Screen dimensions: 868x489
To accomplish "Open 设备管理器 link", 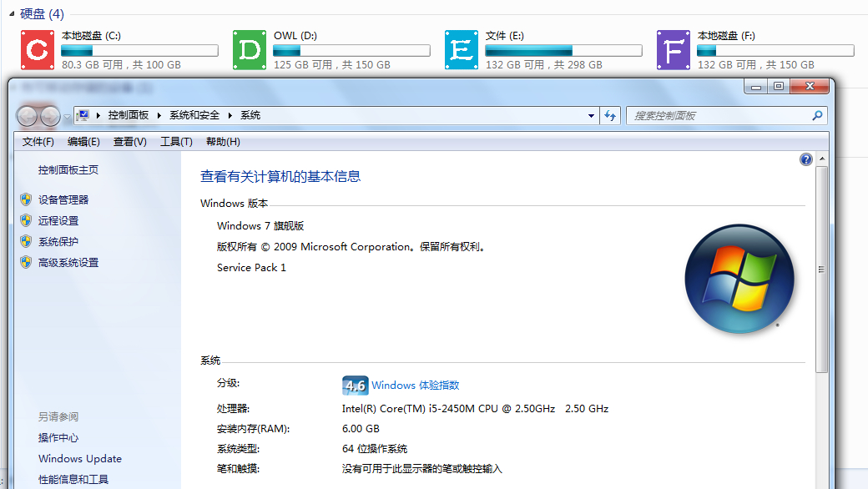I will click(x=63, y=199).
